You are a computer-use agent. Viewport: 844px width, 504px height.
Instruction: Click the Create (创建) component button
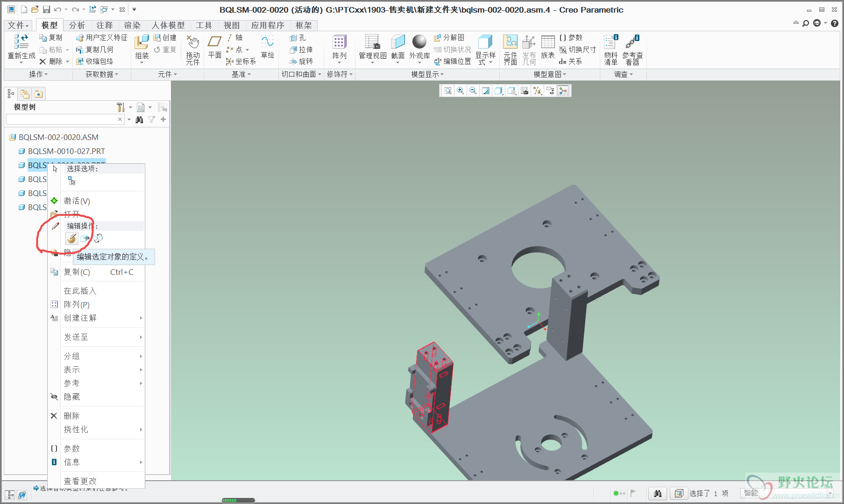tap(165, 37)
